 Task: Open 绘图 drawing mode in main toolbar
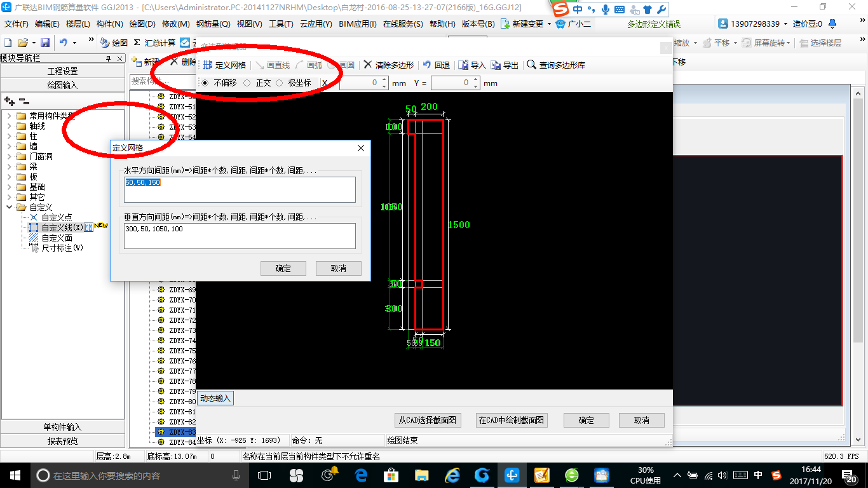114,43
